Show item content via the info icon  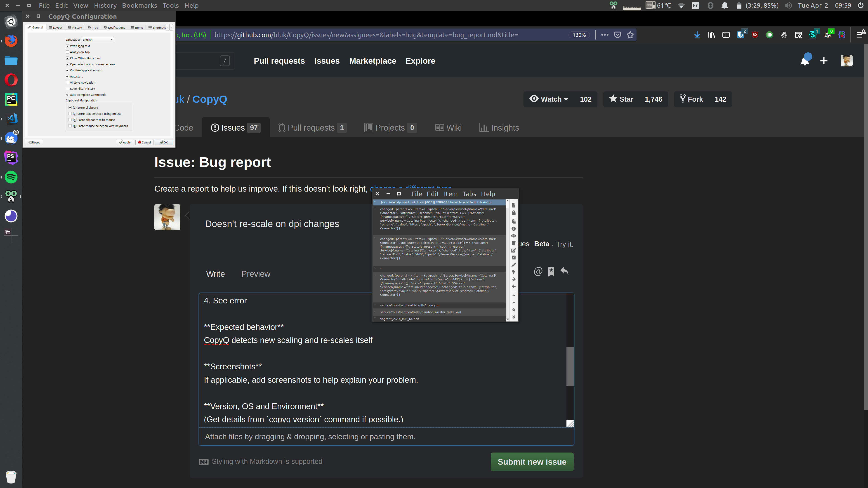click(x=514, y=229)
